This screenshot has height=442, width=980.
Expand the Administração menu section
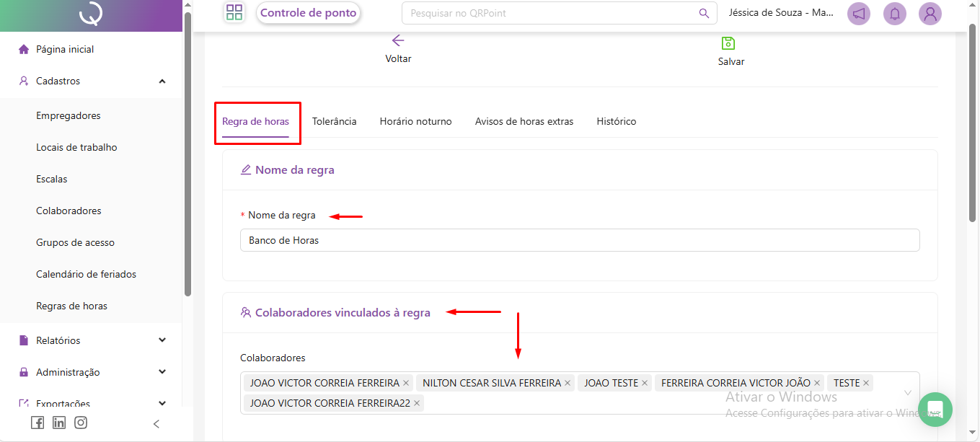point(162,372)
